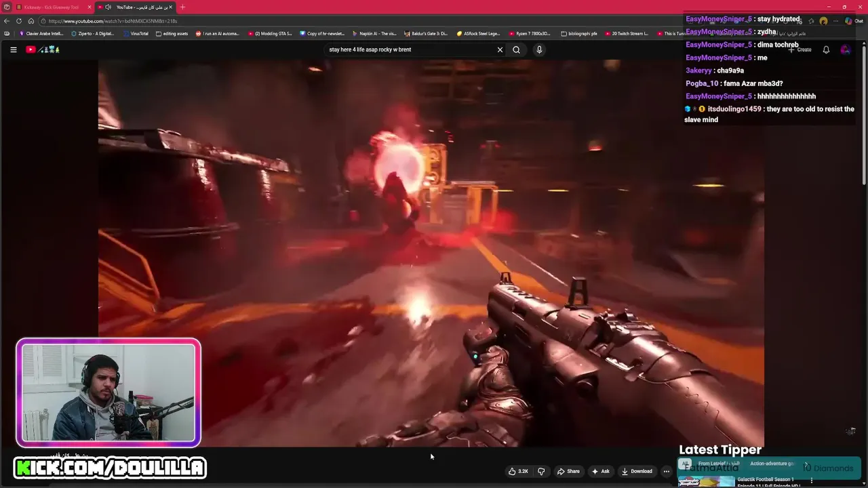
Task: Open Ziperto bookmark
Action: point(93,33)
